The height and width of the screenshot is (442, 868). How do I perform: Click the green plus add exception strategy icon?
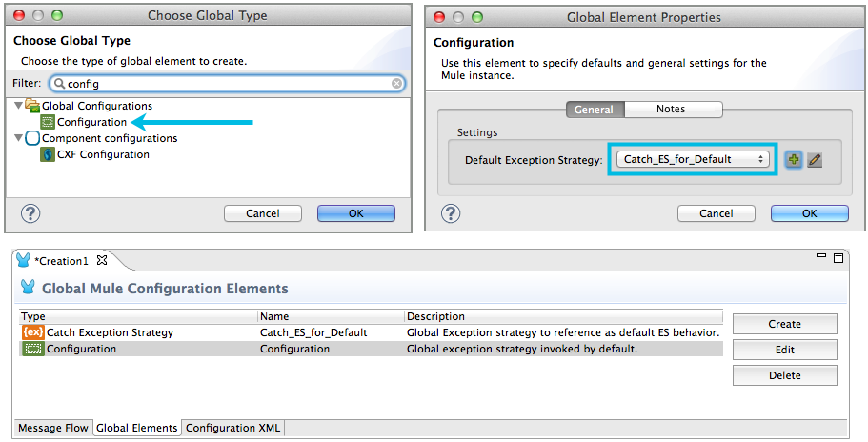coord(794,160)
